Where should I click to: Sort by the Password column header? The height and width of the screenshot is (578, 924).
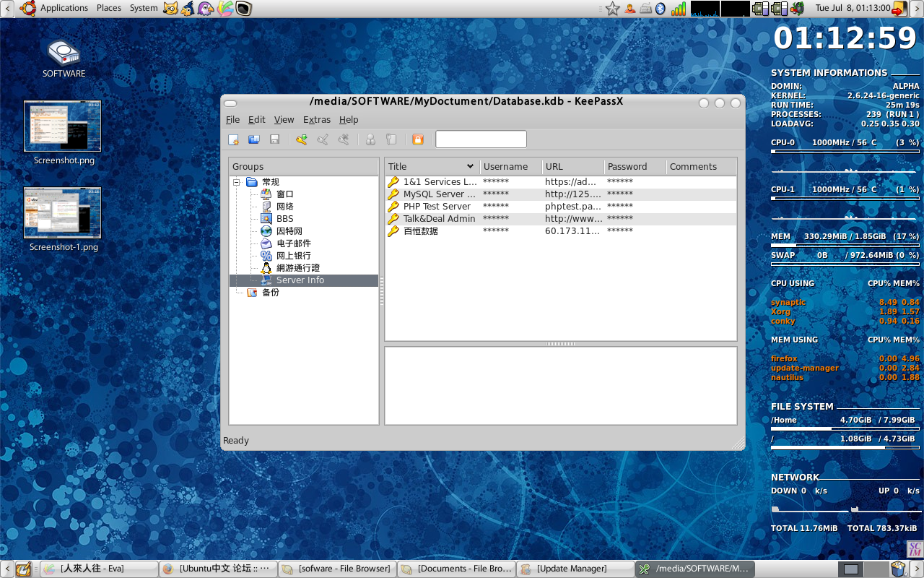pyautogui.click(x=635, y=167)
